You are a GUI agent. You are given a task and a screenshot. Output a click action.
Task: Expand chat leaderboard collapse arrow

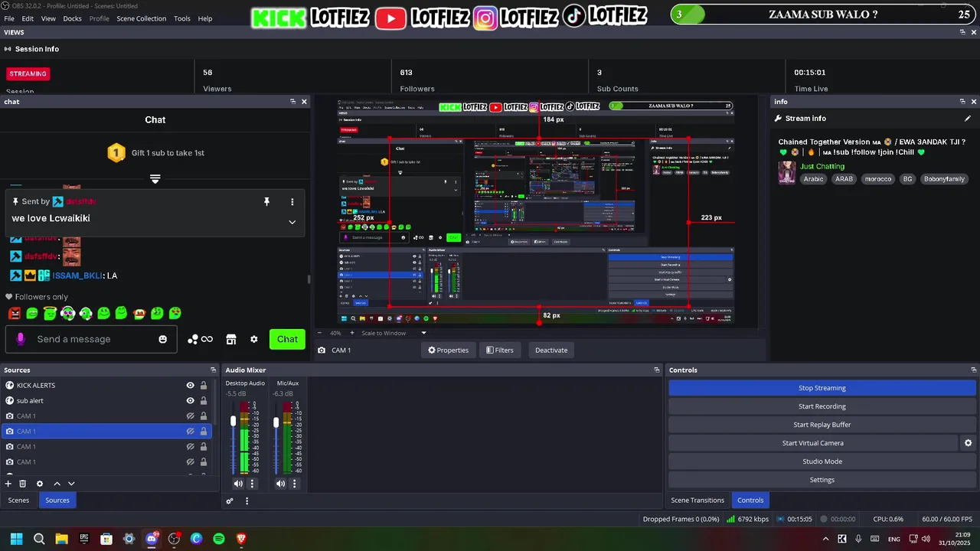pyautogui.click(x=155, y=179)
